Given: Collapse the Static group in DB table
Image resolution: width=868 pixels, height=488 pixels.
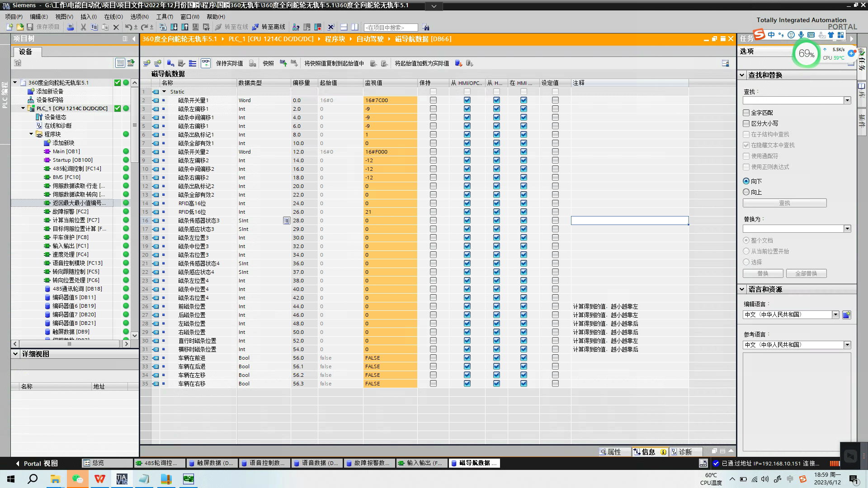Looking at the screenshot, I should click(x=165, y=92).
